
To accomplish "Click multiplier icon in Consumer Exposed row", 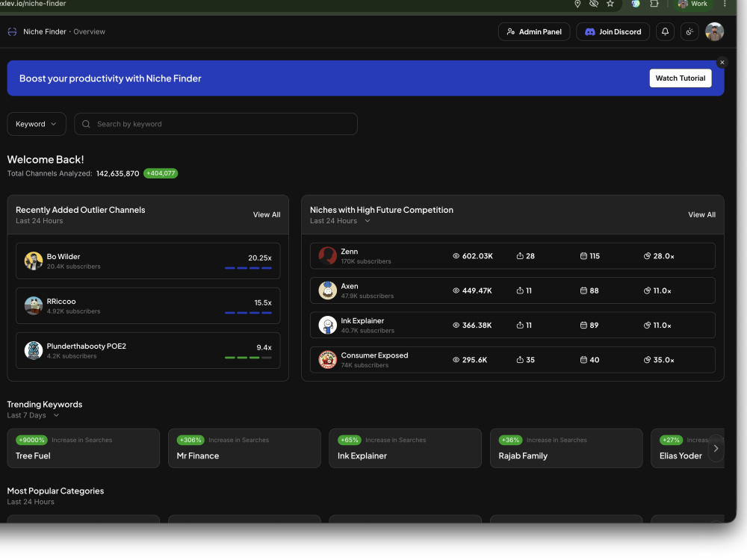I will pyautogui.click(x=647, y=360).
